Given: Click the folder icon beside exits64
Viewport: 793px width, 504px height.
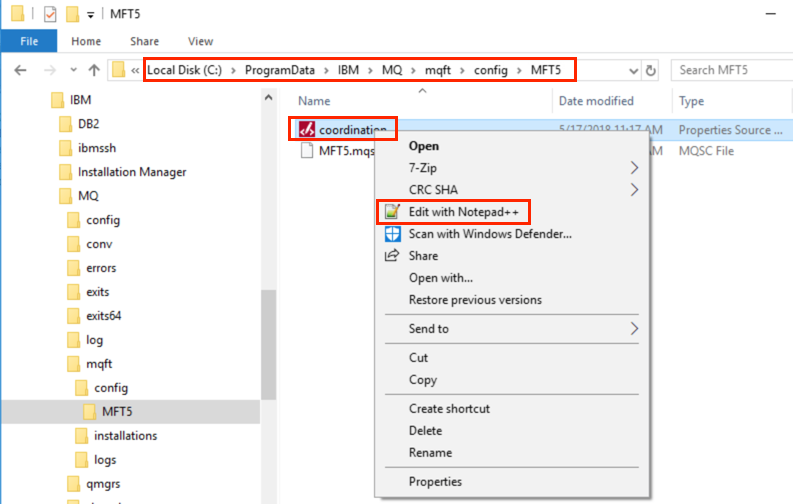Looking at the screenshot, I should coord(73,315).
